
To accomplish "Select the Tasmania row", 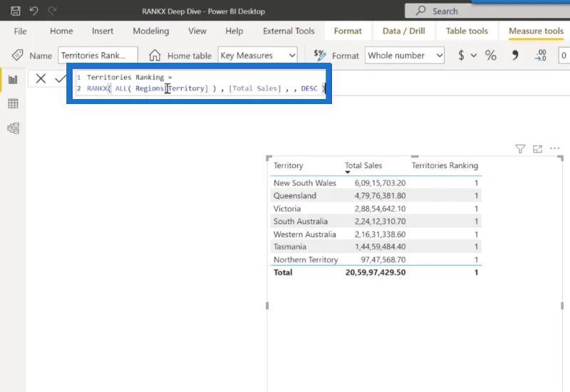I will [376, 247].
